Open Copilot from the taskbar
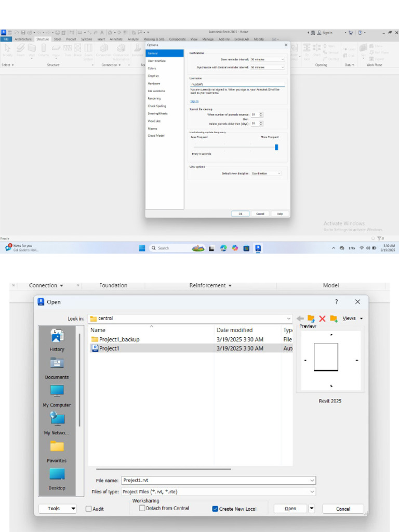 tap(235, 248)
